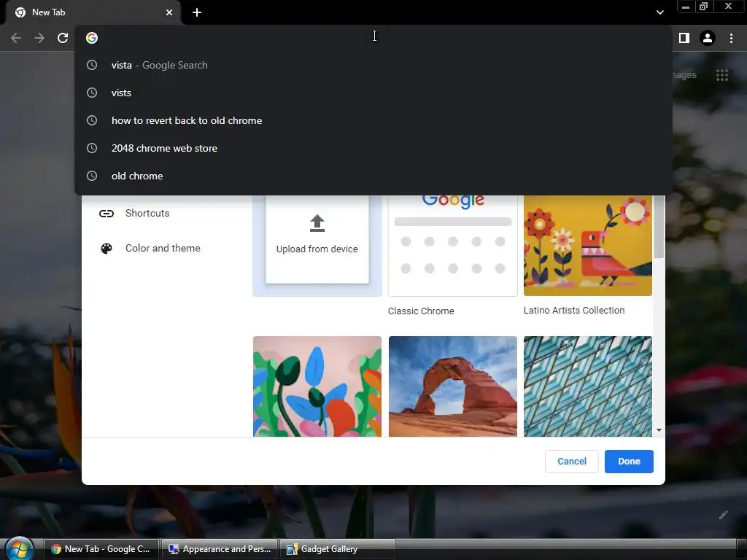
Task: Switch to Gadget Gallery taskbar window
Action: [337, 549]
